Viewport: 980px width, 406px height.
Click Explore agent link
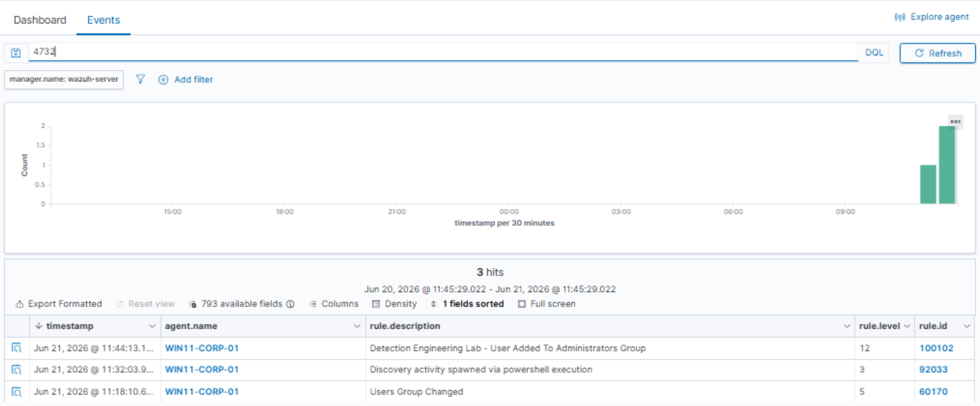pos(940,17)
